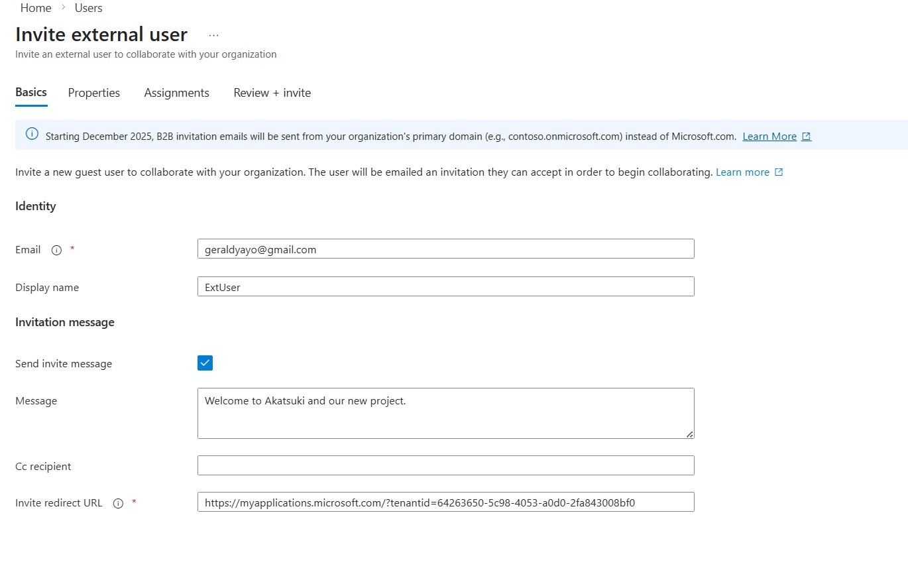Go to the Review + invite tab
Image resolution: width=908 pixels, height=588 pixels.
click(272, 93)
